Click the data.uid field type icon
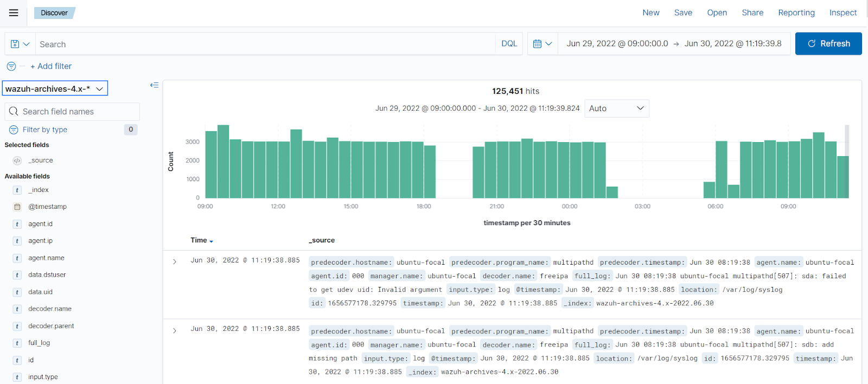The image size is (868, 384). (17, 292)
